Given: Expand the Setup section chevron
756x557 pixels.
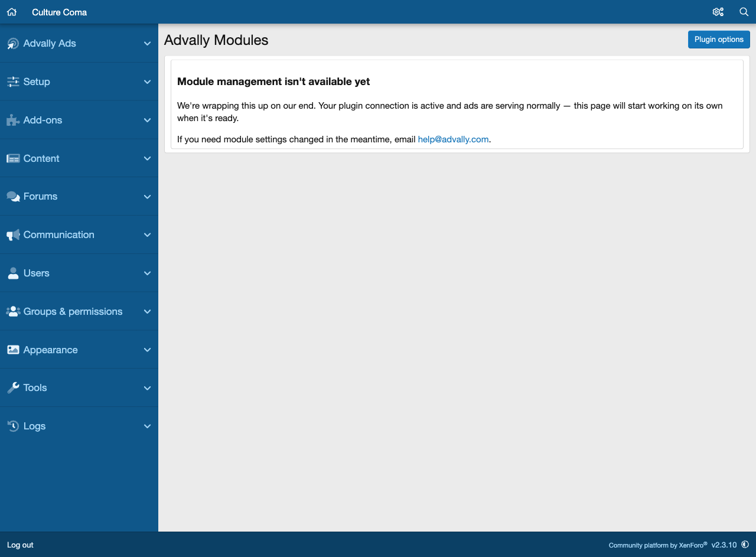Looking at the screenshot, I should point(148,82).
